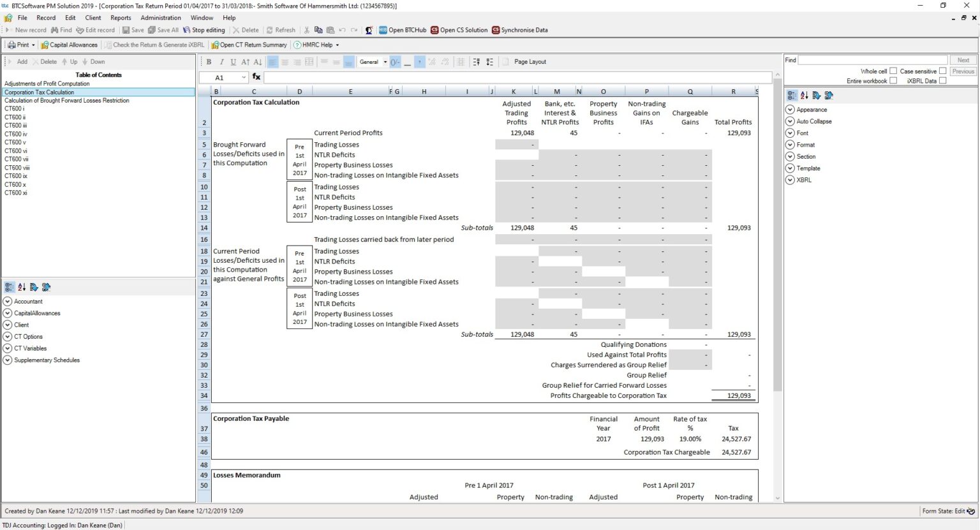Image resolution: width=980 pixels, height=530 pixels.
Task: Click the Next find button
Action: point(963,60)
